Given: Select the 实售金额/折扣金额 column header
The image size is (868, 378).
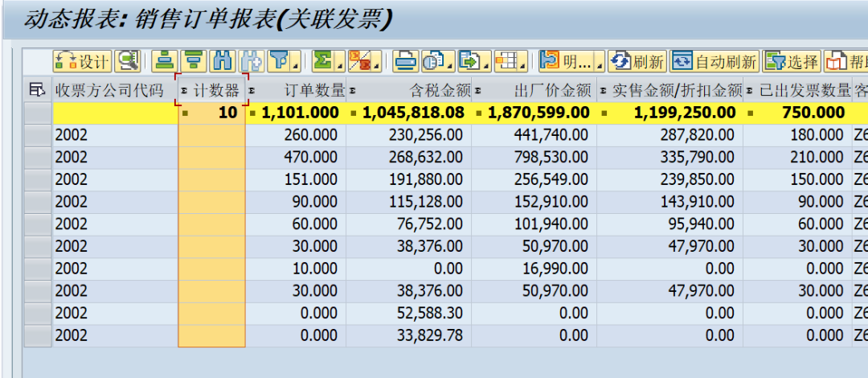Looking at the screenshot, I should coord(669,90).
